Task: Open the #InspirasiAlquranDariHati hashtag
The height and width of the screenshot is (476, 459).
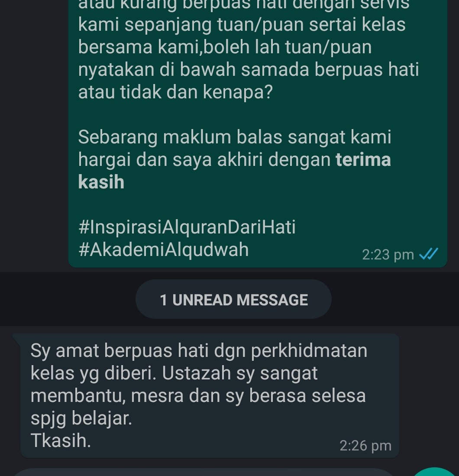Action: coord(187,227)
